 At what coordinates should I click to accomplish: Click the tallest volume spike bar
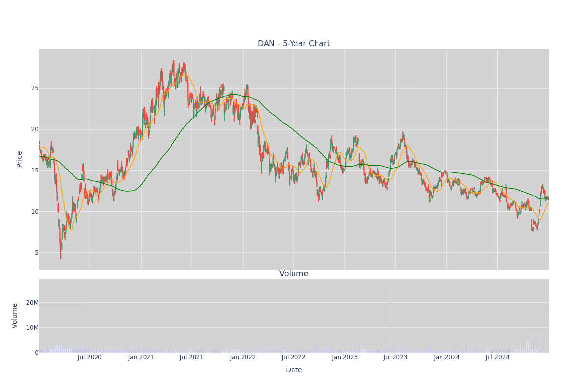[x=391, y=318]
